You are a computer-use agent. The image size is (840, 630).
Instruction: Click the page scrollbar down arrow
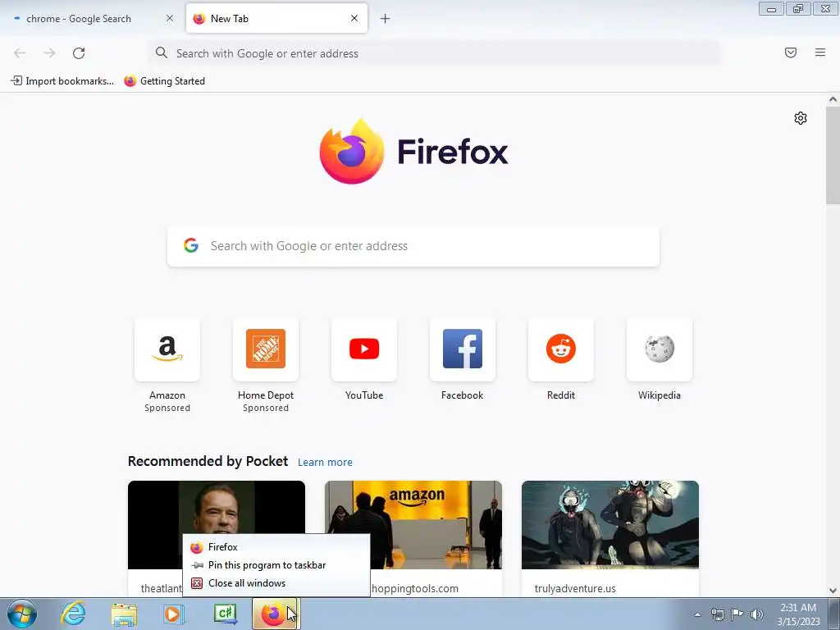click(x=833, y=591)
